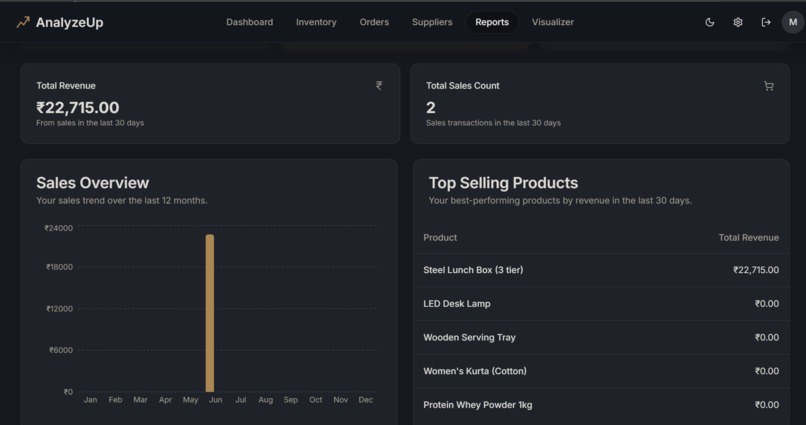Select the Women's Kurta (Cotton) row
The height and width of the screenshot is (425, 806).
(601, 371)
